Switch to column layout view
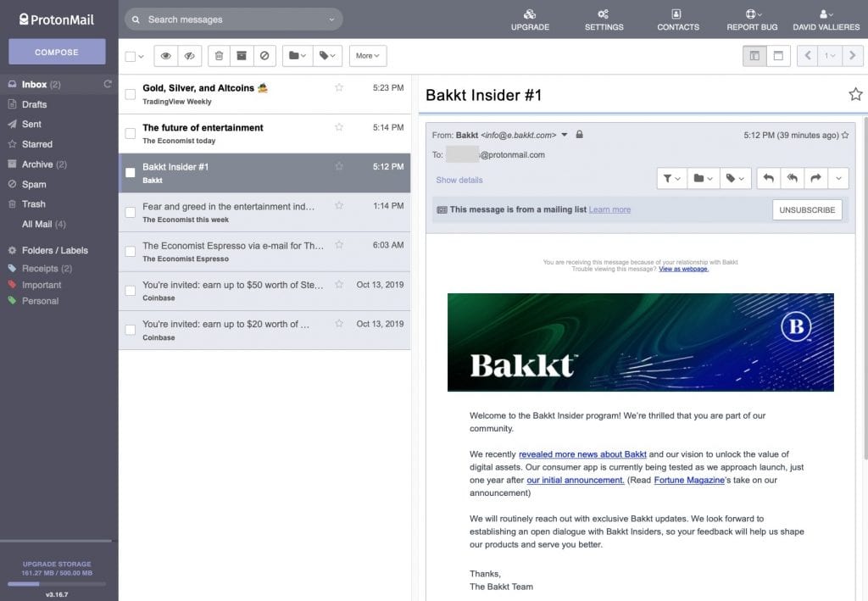Image resolution: width=868 pixels, height=601 pixels. 754,56
